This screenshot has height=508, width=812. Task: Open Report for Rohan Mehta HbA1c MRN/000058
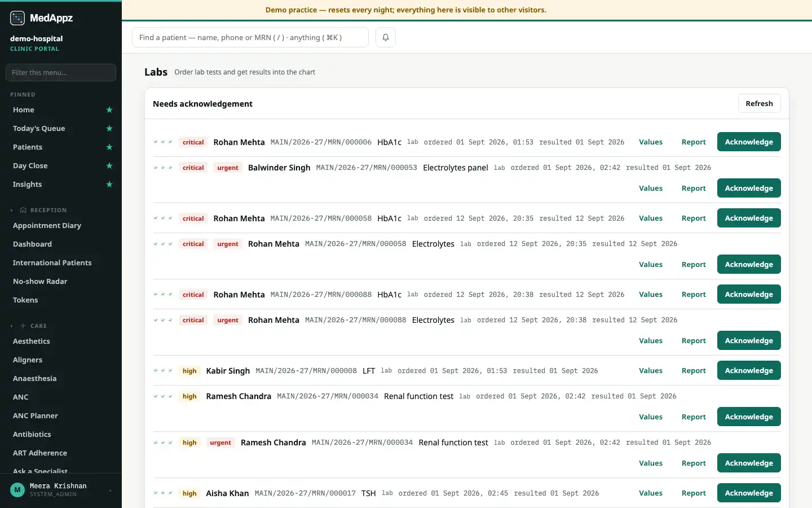[694, 218]
